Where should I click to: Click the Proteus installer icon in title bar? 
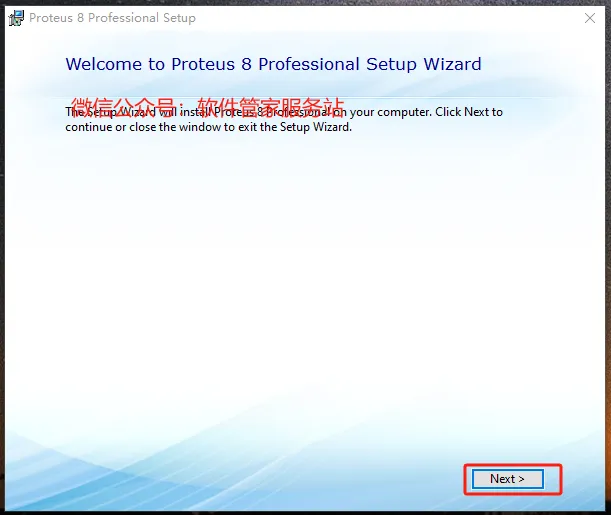[x=16, y=18]
